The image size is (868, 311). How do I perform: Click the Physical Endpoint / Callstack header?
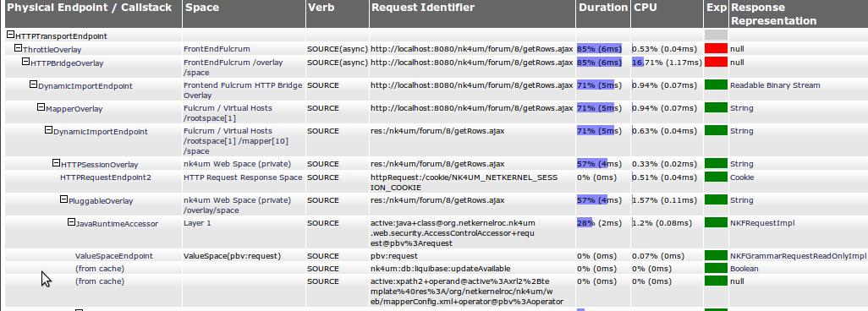click(90, 8)
